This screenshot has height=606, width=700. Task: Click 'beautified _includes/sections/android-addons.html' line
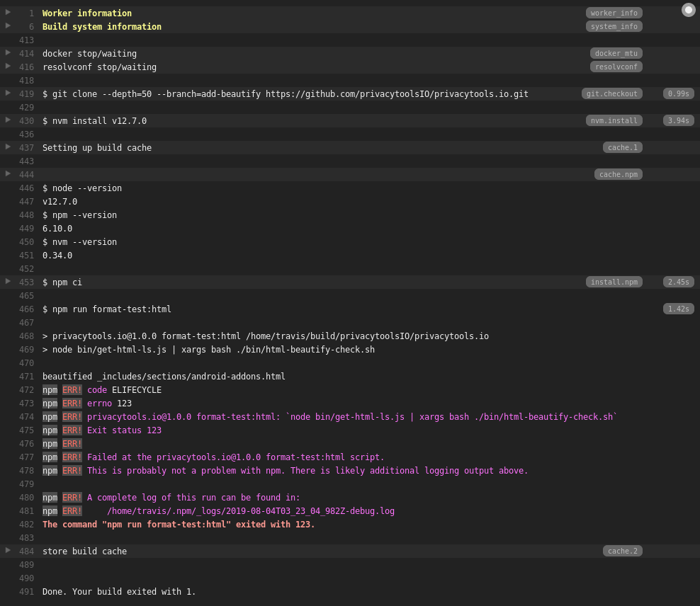[x=164, y=377]
